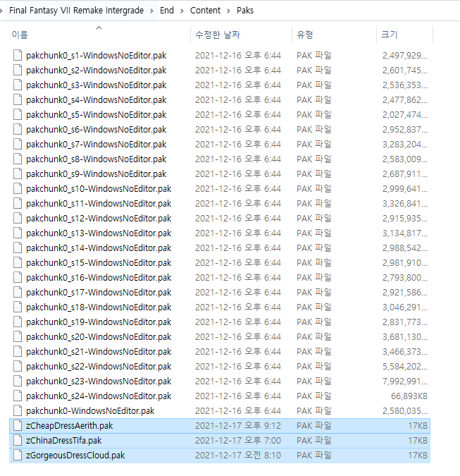Viewport: 460px width, 476px height.
Task: Click file icon of pakchunk0_s5-WindowsNoEditor.pak
Action: [x=18, y=114]
